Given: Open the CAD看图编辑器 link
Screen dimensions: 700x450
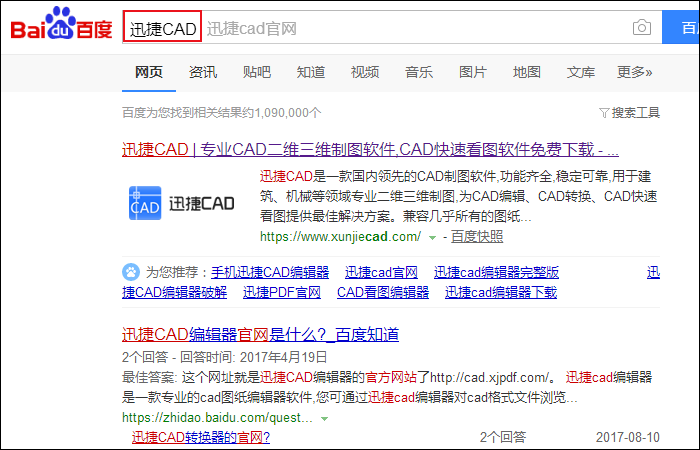Looking at the screenshot, I should coord(383,292).
